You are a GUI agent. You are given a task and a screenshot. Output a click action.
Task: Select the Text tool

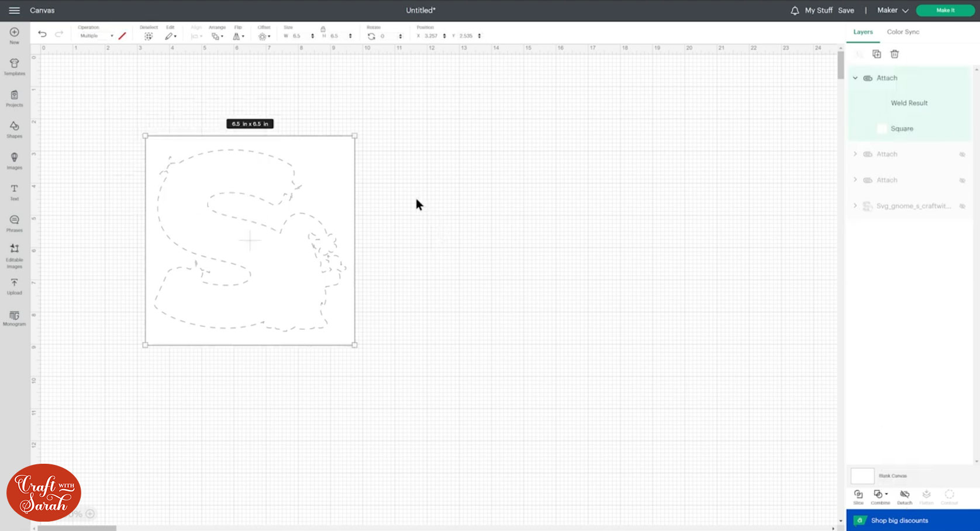coord(15,192)
